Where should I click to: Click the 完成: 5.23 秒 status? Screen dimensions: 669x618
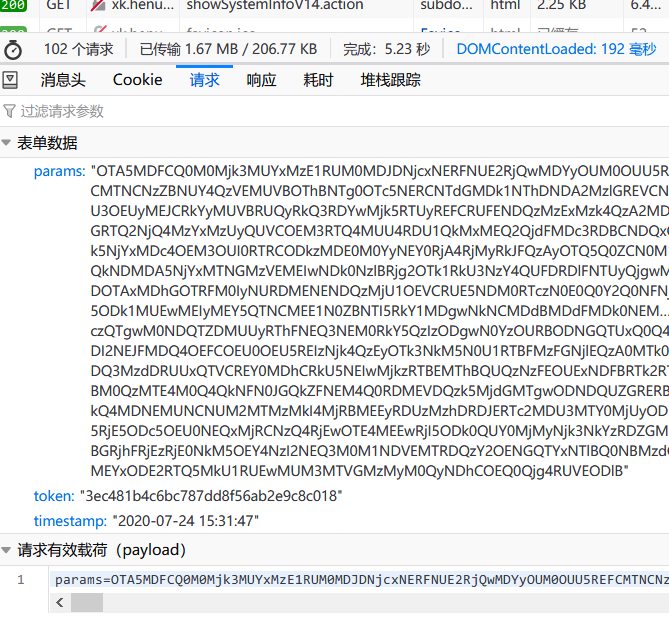coord(387,49)
